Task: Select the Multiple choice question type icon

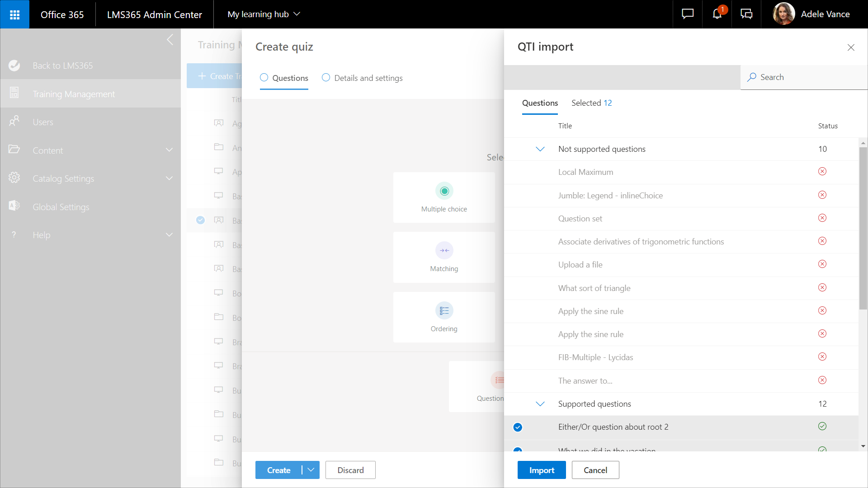Action: [444, 191]
